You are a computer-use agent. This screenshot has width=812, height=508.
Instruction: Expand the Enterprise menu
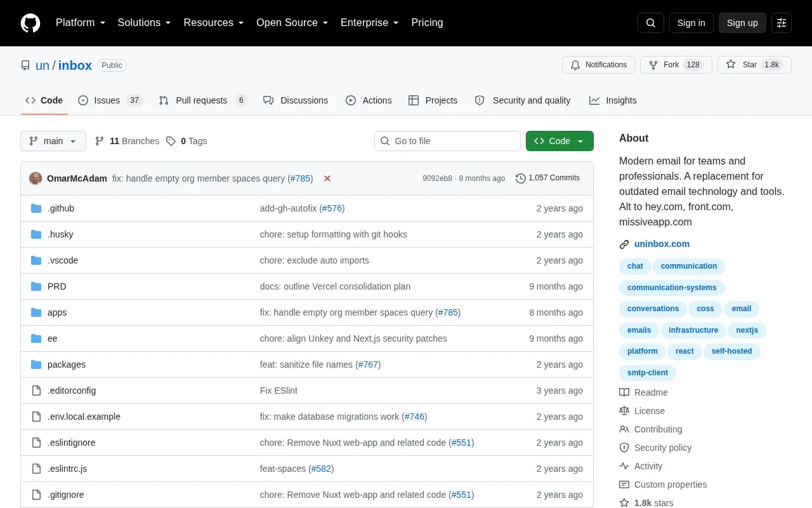click(x=369, y=23)
